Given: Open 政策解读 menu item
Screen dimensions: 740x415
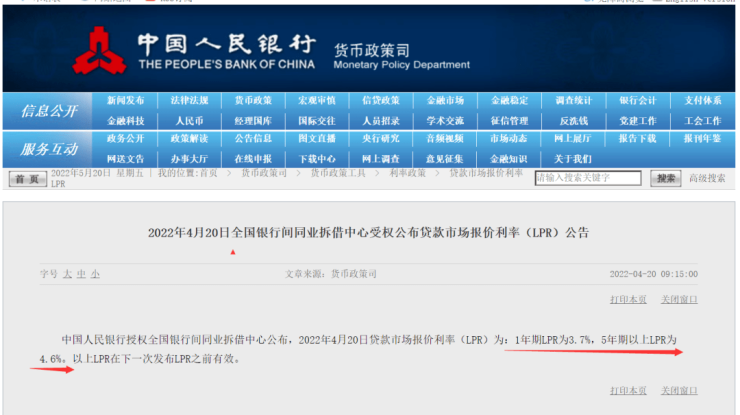Looking at the screenshot, I should (189, 138).
